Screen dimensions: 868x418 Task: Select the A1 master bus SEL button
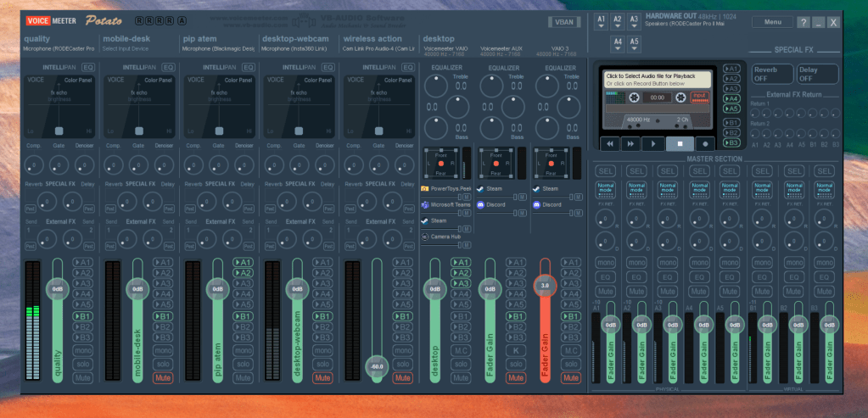tap(606, 171)
